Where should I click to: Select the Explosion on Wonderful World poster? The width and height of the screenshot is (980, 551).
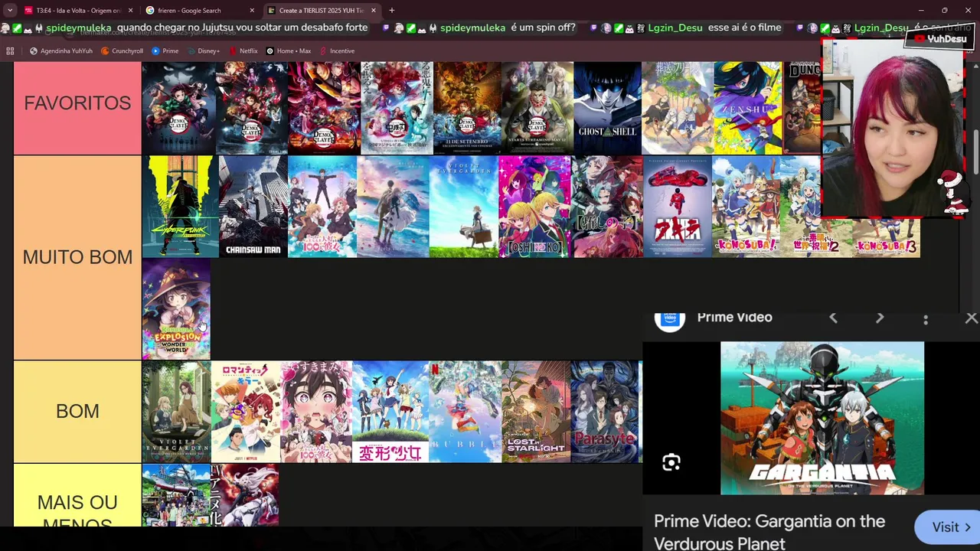176,309
